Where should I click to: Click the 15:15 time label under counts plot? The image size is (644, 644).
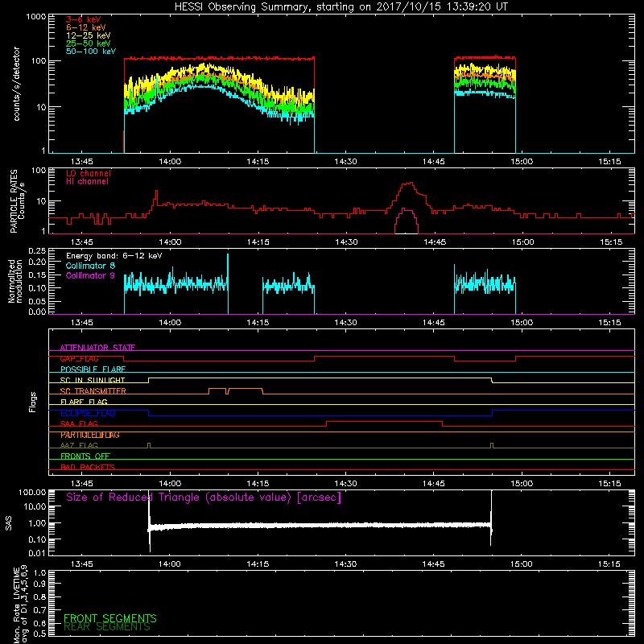(x=609, y=162)
